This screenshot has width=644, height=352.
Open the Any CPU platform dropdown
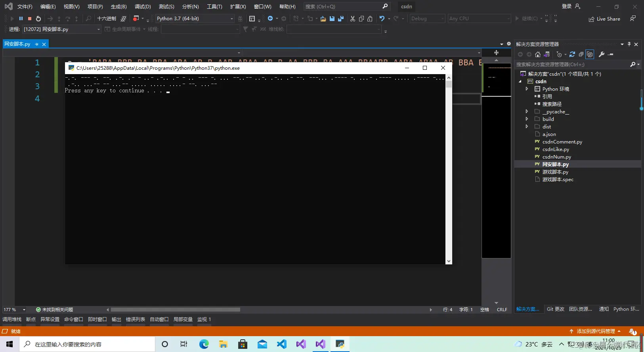pyautogui.click(x=479, y=19)
